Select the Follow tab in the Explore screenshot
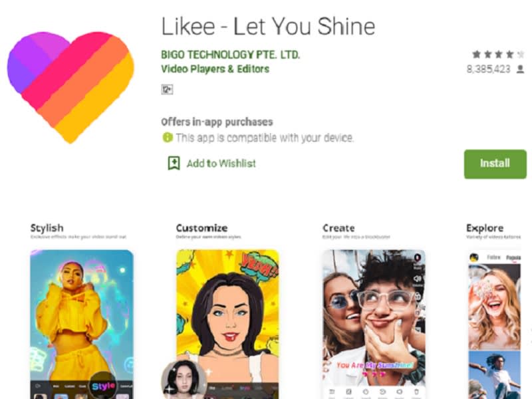Screen dimensions: 532x399 click(493, 257)
